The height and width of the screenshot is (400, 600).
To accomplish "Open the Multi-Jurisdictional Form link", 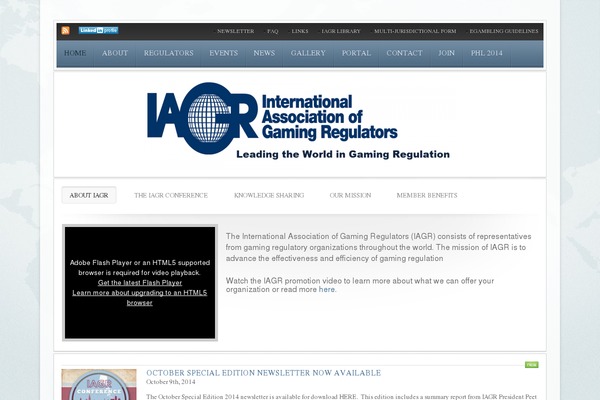I will [415, 31].
